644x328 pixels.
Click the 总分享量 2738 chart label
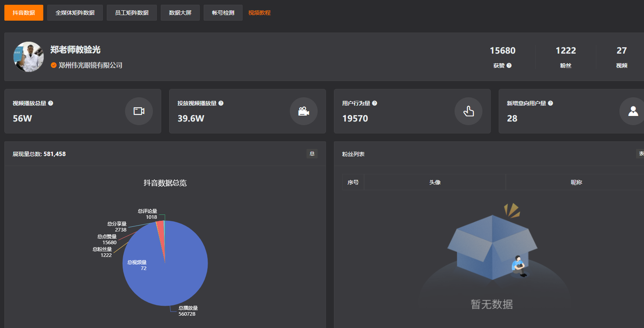pos(117,227)
